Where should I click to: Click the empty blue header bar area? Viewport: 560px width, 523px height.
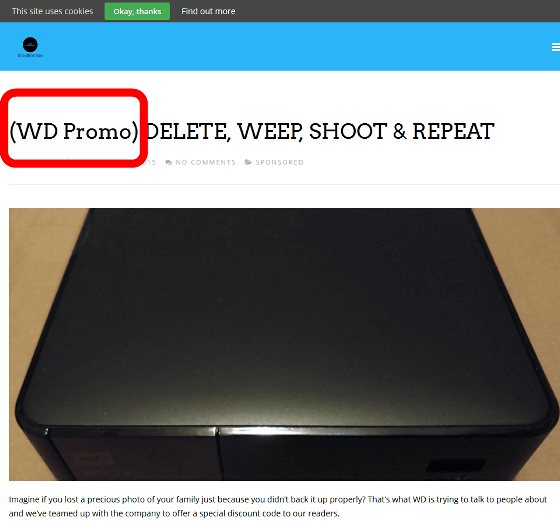(x=286, y=46)
